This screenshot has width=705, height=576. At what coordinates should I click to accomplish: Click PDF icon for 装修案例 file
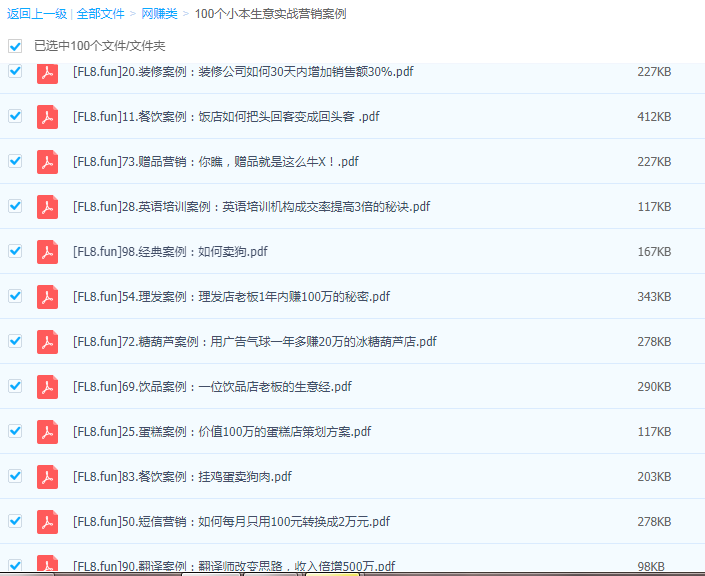47,72
